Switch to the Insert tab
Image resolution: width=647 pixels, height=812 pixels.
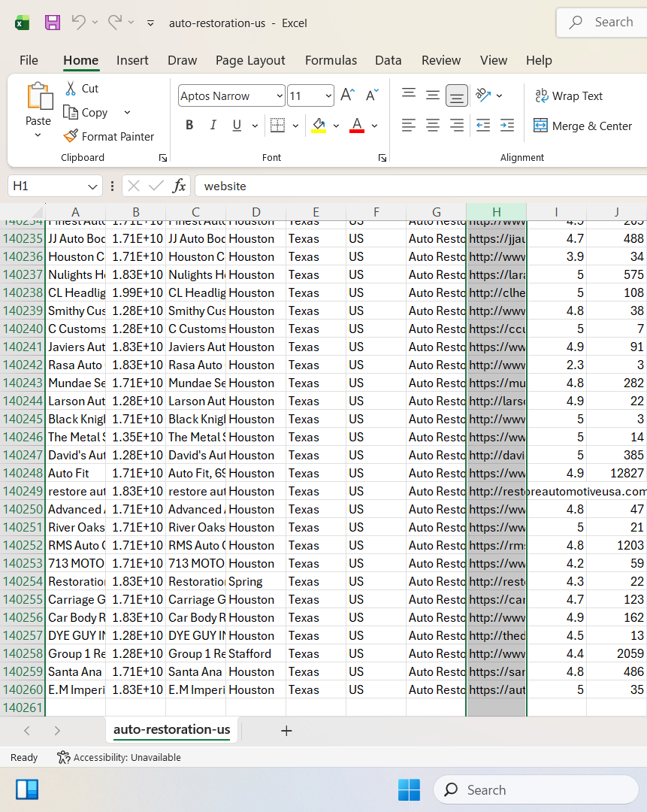[x=132, y=61]
